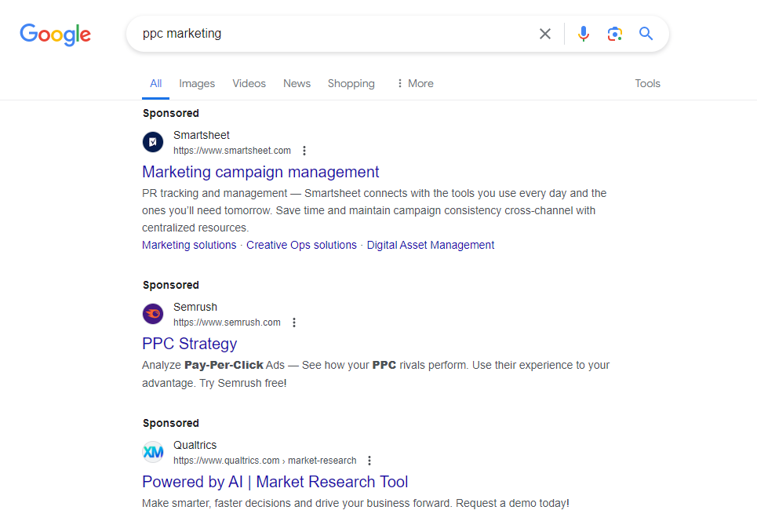Switch to the Videos tab
757x532 pixels.
(x=249, y=83)
